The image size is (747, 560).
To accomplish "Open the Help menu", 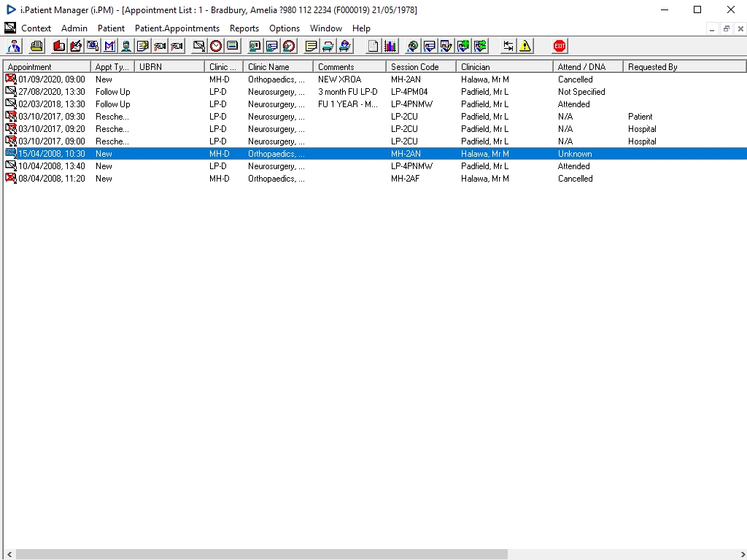I will [x=362, y=28].
